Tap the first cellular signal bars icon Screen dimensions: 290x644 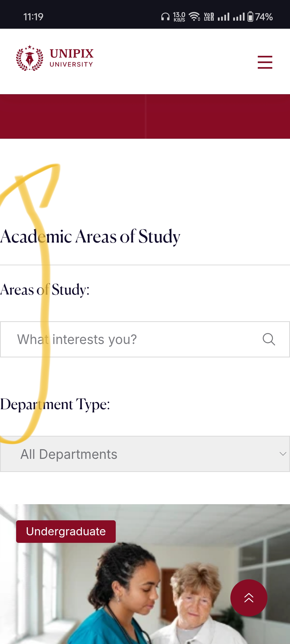point(224,17)
